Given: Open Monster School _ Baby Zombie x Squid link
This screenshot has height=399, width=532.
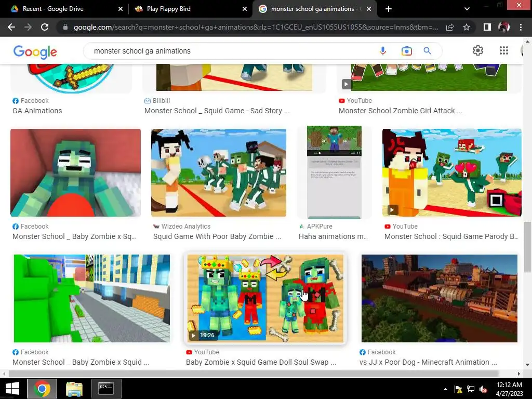Looking at the screenshot, I should (81, 362).
